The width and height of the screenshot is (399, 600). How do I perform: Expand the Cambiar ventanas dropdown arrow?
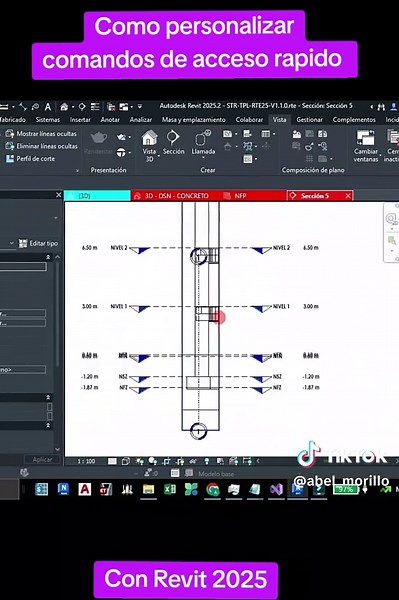381,155
